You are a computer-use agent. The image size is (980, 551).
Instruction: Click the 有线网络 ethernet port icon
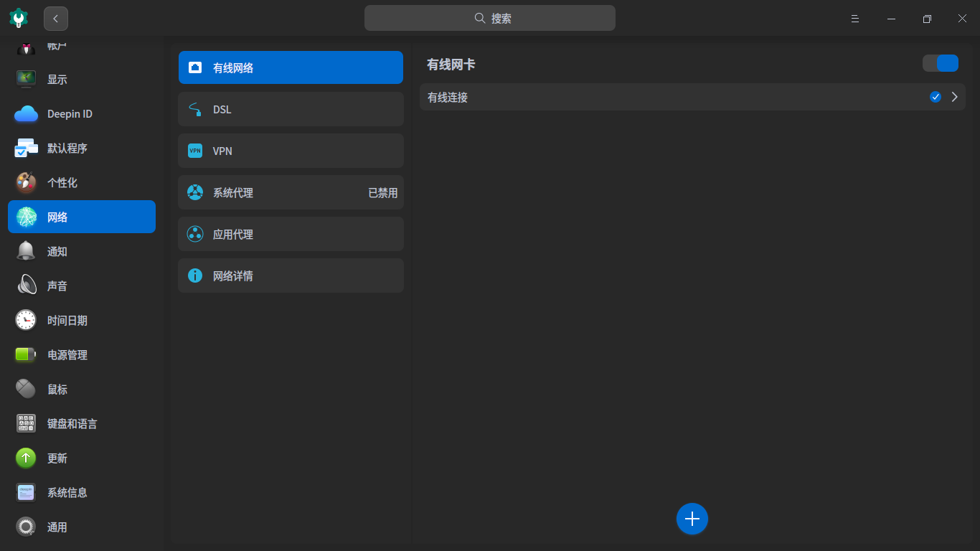click(195, 67)
